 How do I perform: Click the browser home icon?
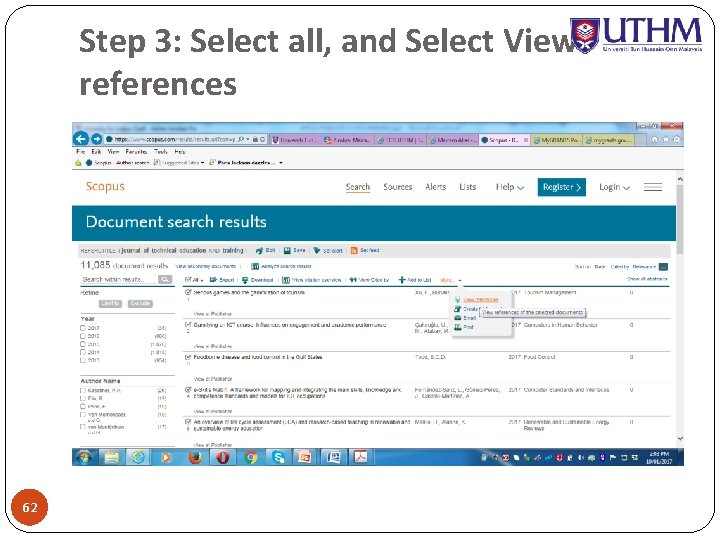pyautogui.click(x=655, y=139)
